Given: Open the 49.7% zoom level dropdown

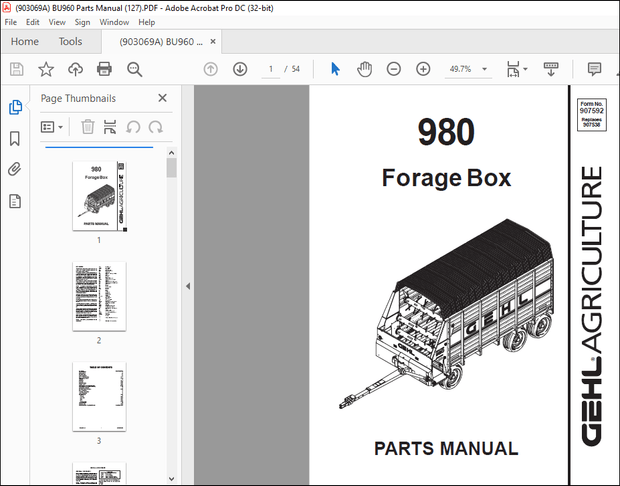Looking at the screenshot, I should click(468, 69).
